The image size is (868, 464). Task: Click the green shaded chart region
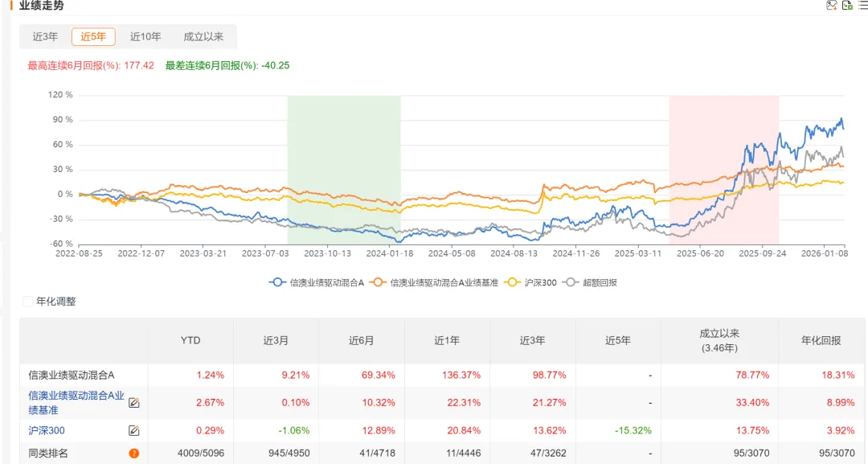click(x=344, y=170)
